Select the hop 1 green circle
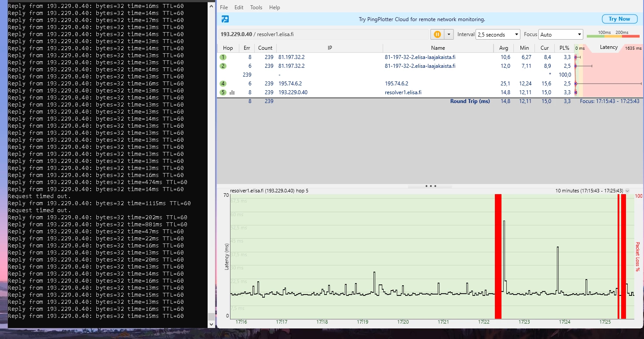This screenshot has height=339, width=644. 223,57
